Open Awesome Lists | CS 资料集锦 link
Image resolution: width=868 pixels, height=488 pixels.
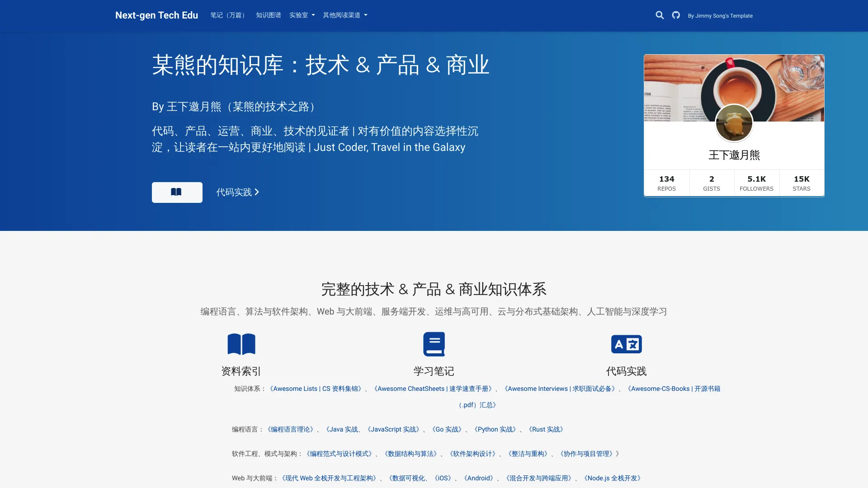[x=316, y=389]
